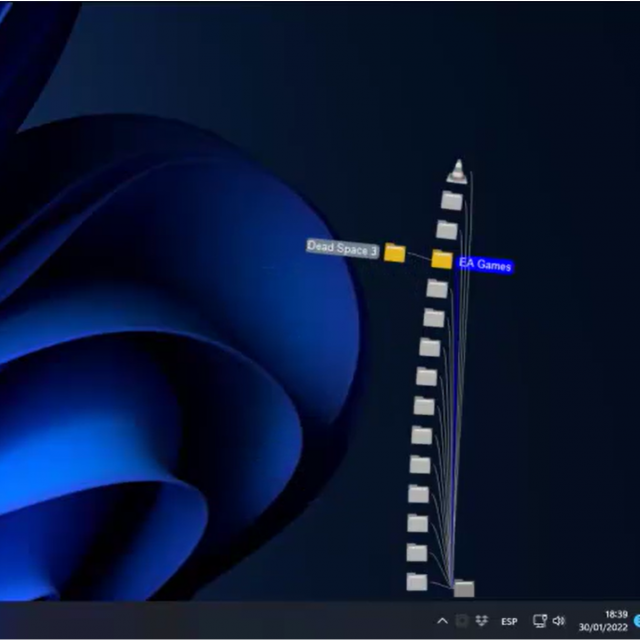Screen dimensions: 640x640
Task: Open the blue notification badge beside the clock
Action: point(636,621)
